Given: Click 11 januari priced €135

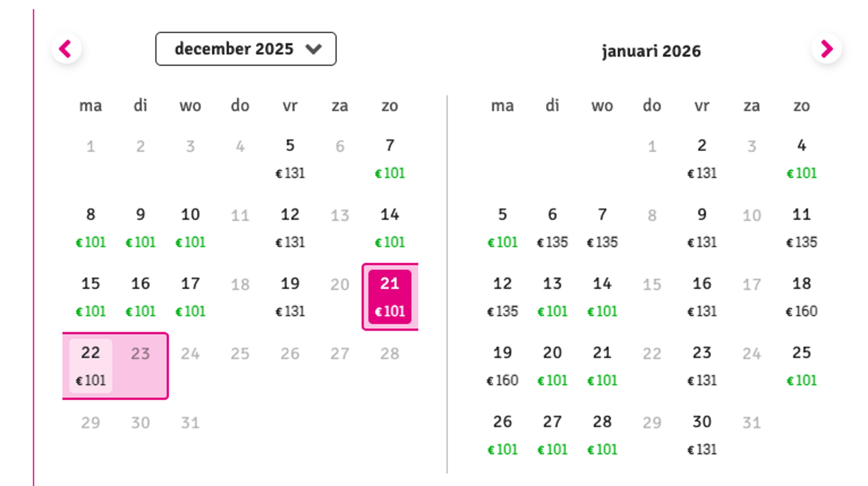Looking at the screenshot, I should [801, 228].
